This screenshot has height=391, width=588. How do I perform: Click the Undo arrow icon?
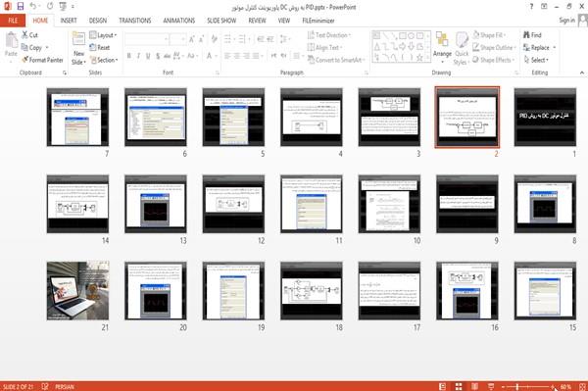click(x=33, y=6)
